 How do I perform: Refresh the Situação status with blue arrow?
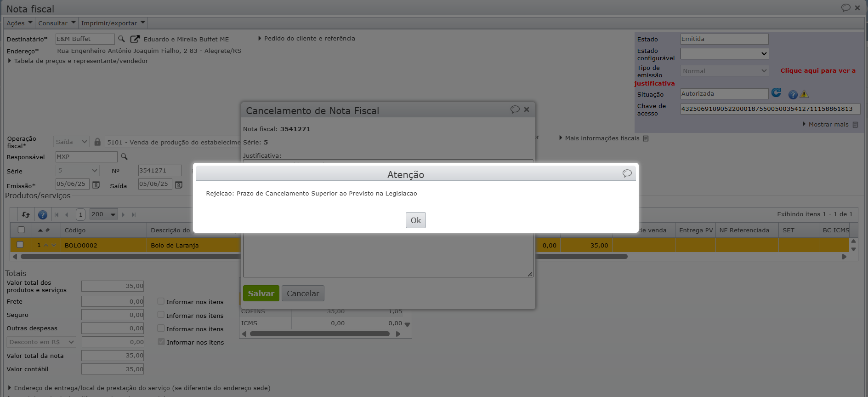point(776,93)
